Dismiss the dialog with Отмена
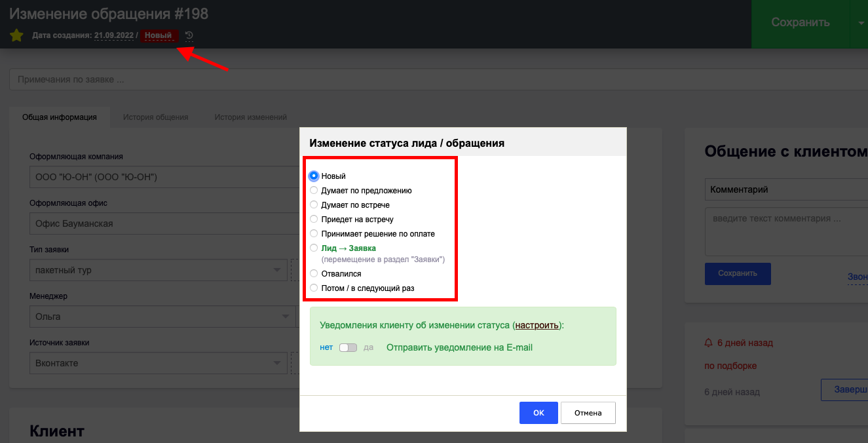 [588, 413]
